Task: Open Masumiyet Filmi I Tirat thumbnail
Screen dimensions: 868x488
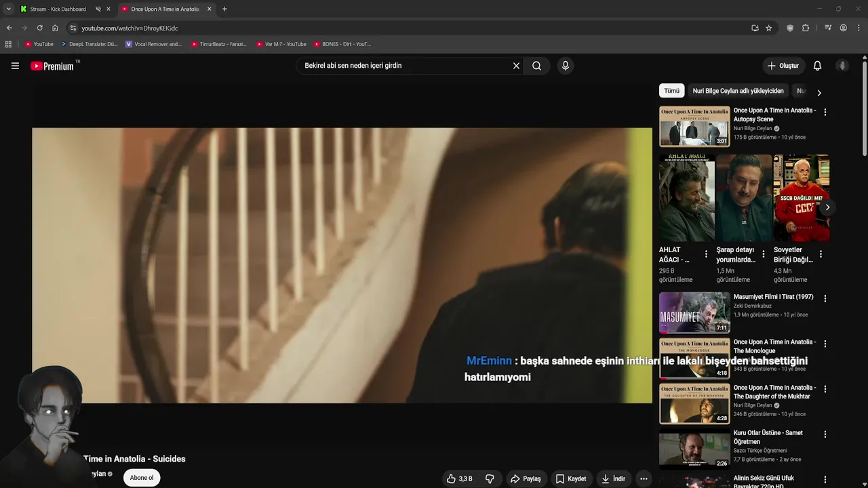Action: [694, 312]
